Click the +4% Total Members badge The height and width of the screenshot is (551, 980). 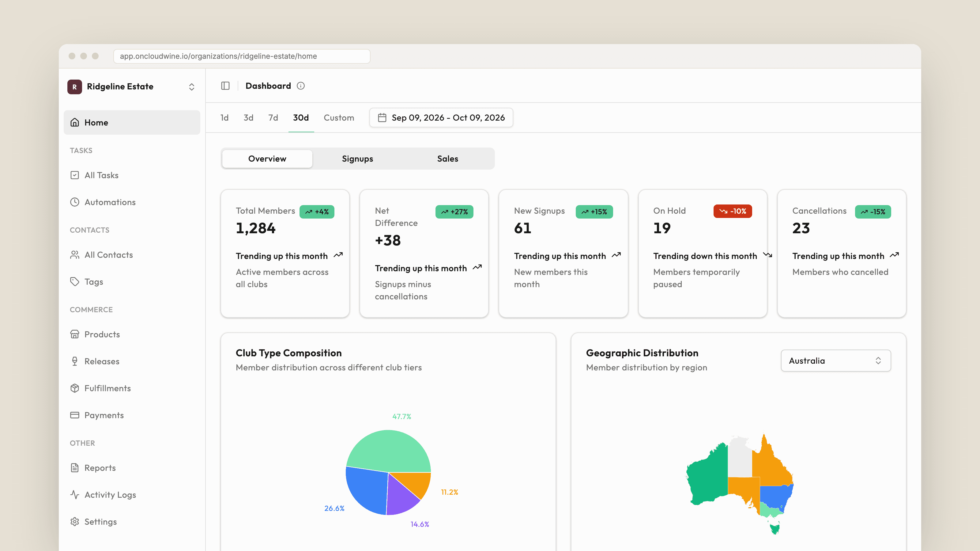point(317,212)
